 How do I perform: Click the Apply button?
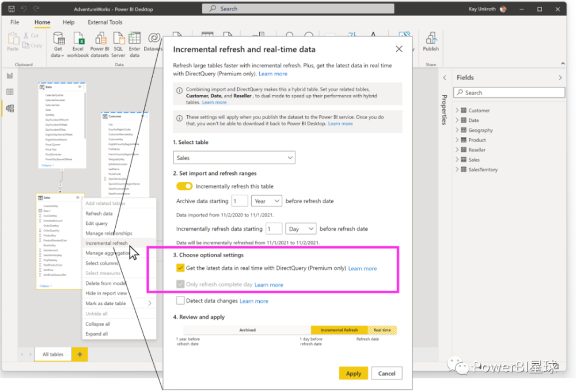tap(353, 373)
